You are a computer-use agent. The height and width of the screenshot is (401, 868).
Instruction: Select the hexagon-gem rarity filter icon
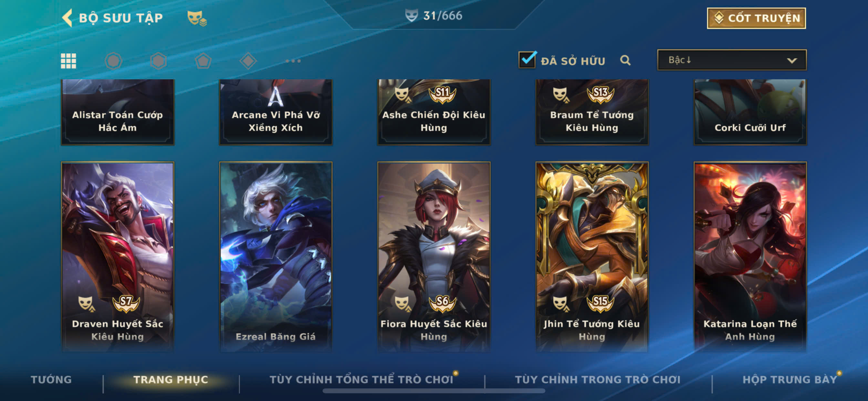[x=158, y=61]
